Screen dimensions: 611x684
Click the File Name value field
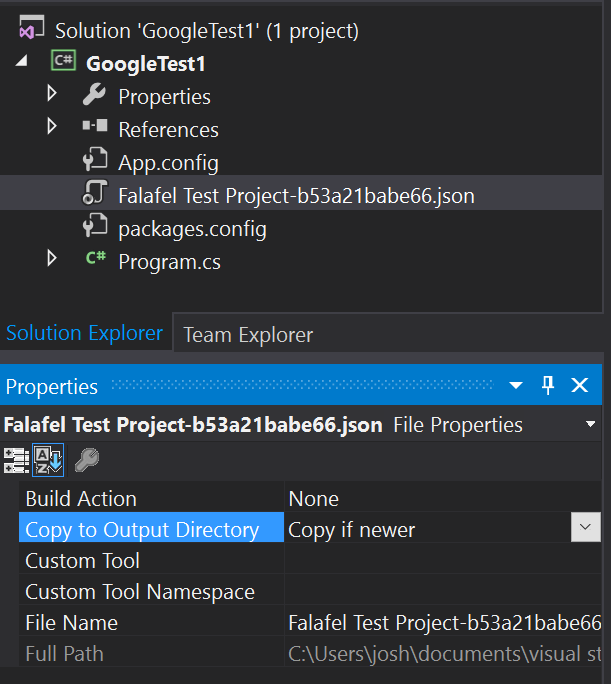(x=442, y=620)
